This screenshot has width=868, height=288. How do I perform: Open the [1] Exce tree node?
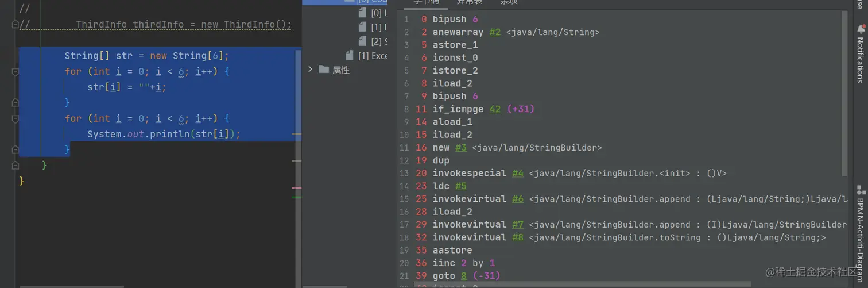373,56
